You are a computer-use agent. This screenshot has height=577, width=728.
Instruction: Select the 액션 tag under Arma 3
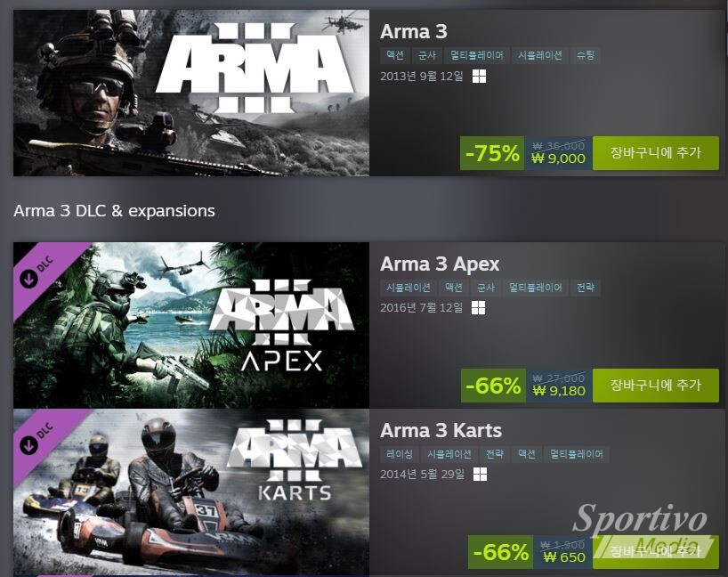[x=395, y=55]
